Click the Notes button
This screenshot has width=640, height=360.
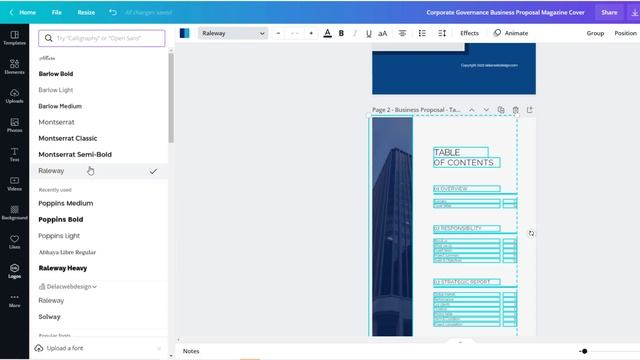(191, 351)
